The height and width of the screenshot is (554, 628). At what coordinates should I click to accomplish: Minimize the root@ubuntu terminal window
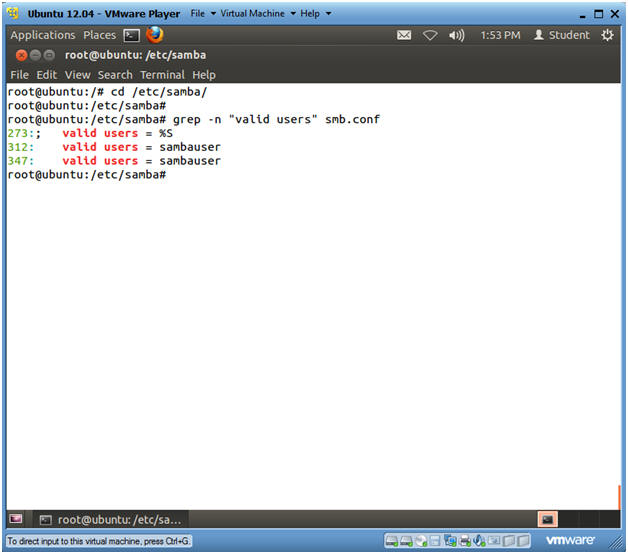coord(35,55)
